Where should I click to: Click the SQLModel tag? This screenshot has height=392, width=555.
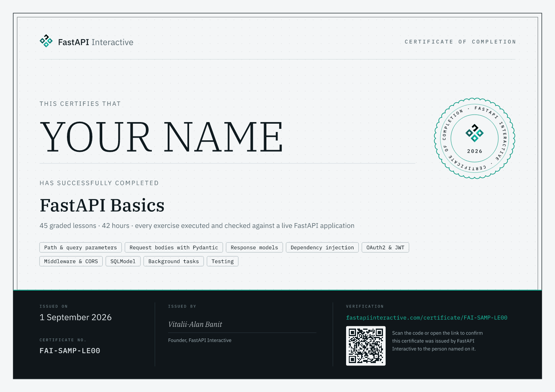coord(123,262)
